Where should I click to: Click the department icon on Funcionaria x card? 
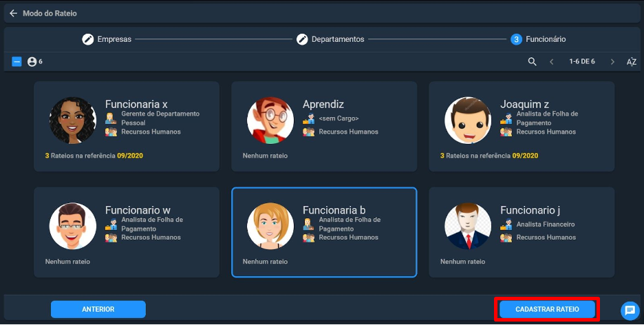click(x=111, y=132)
